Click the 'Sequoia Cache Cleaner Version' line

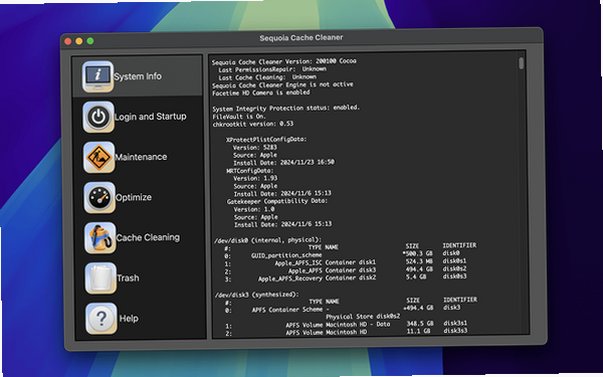pos(284,62)
